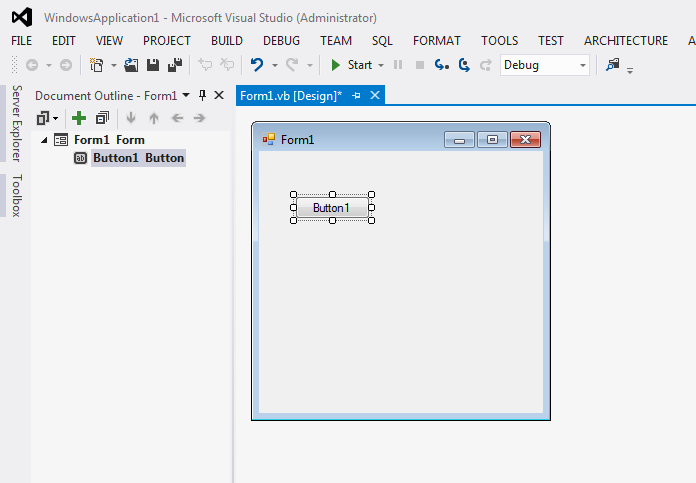Screen dimensions: 696x483
Task: Click the Navigate Forward toolbar icon
Action: point(66,65)
